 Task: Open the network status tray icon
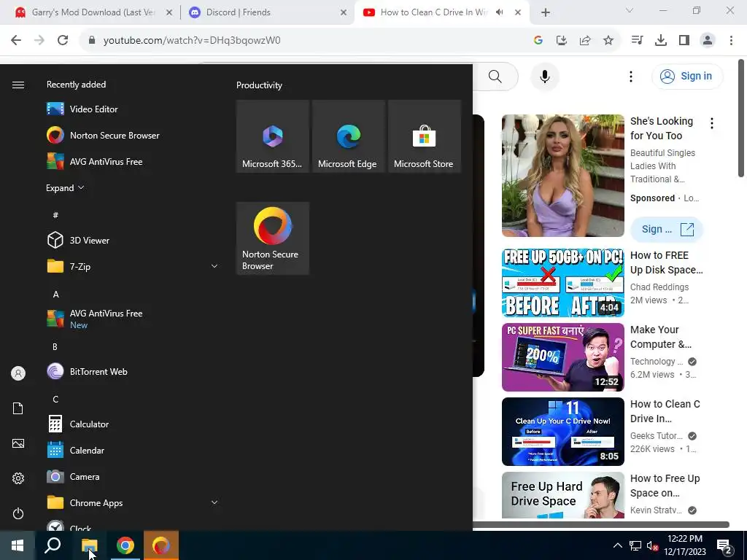click(x=635, y=545)
